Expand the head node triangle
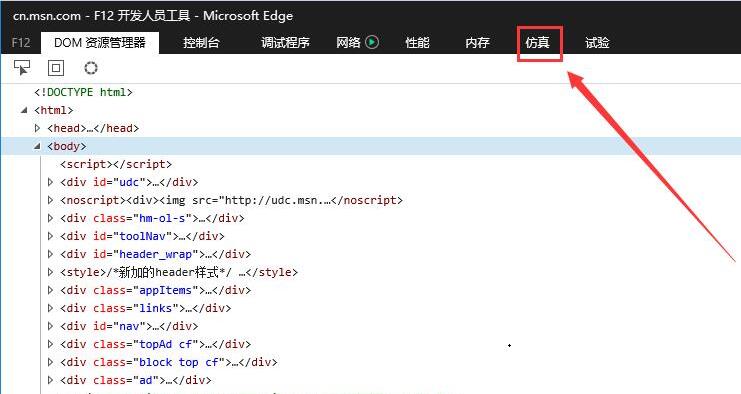Image resolution: width=741 pixels, height=394 pixels. click(37, 128)
